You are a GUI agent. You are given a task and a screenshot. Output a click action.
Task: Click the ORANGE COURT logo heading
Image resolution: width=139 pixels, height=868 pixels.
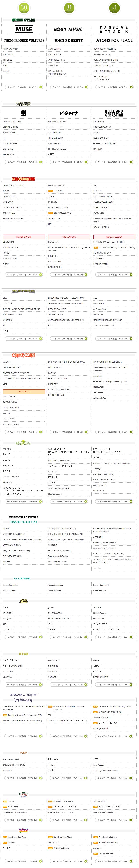click(23, 355)
